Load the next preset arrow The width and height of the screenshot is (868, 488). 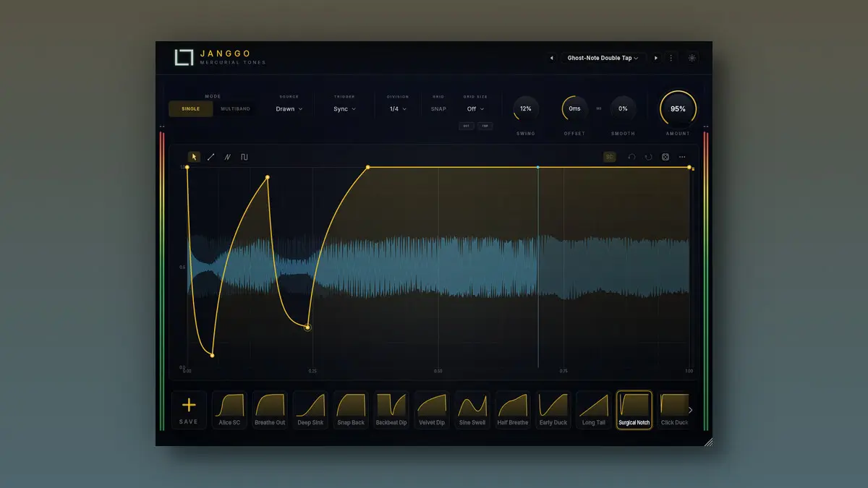click(656, 58)
